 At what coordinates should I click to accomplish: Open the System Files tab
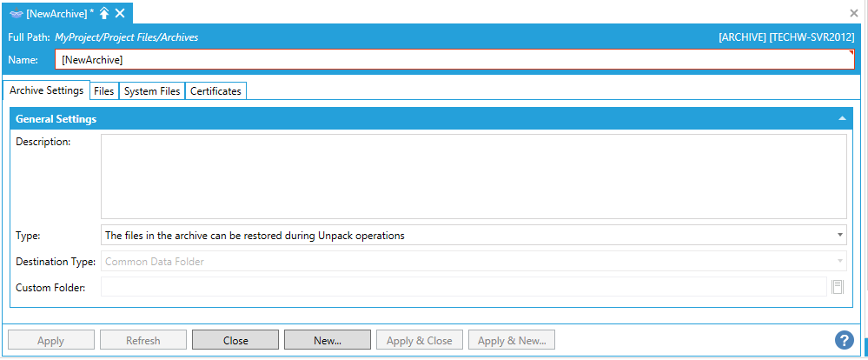coord(152,90)
